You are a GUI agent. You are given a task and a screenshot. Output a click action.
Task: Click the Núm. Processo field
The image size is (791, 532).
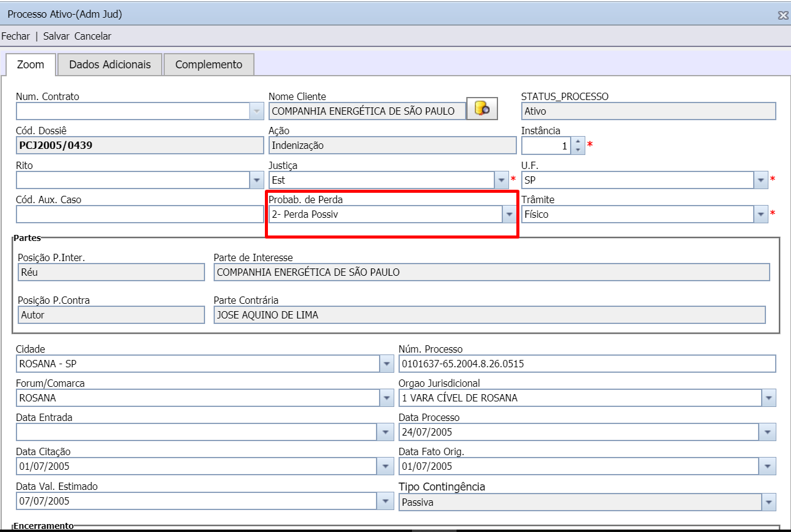[587, 364]
